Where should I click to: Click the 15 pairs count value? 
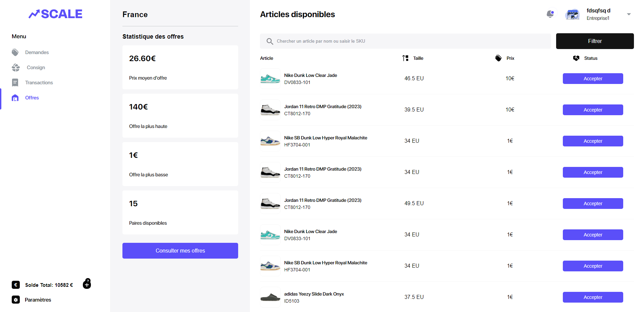[x=133, y=204]
